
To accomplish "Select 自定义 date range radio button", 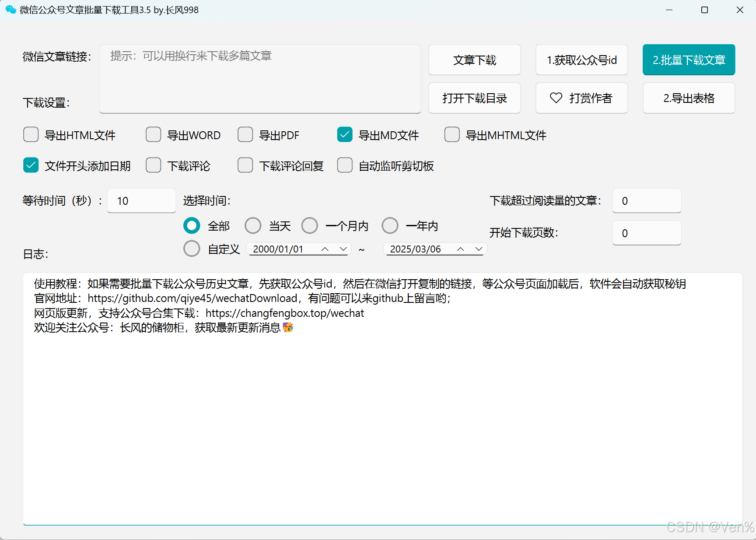I will 192,249.
